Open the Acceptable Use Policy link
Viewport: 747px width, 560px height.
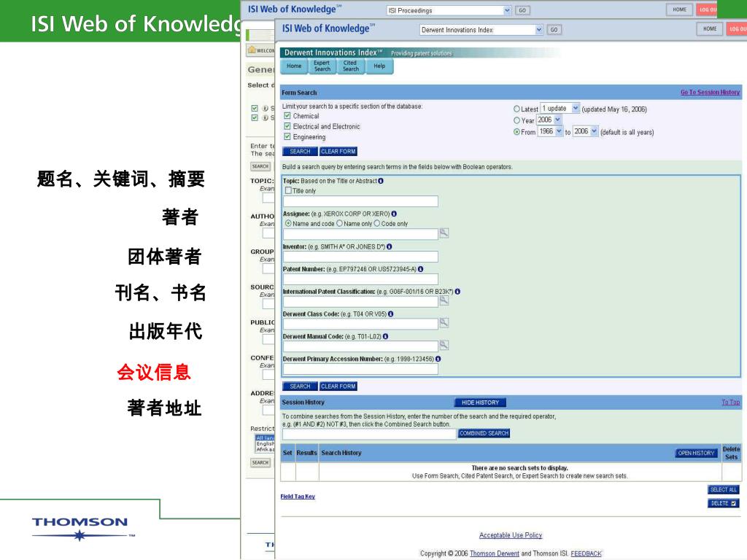pos(511,535)
